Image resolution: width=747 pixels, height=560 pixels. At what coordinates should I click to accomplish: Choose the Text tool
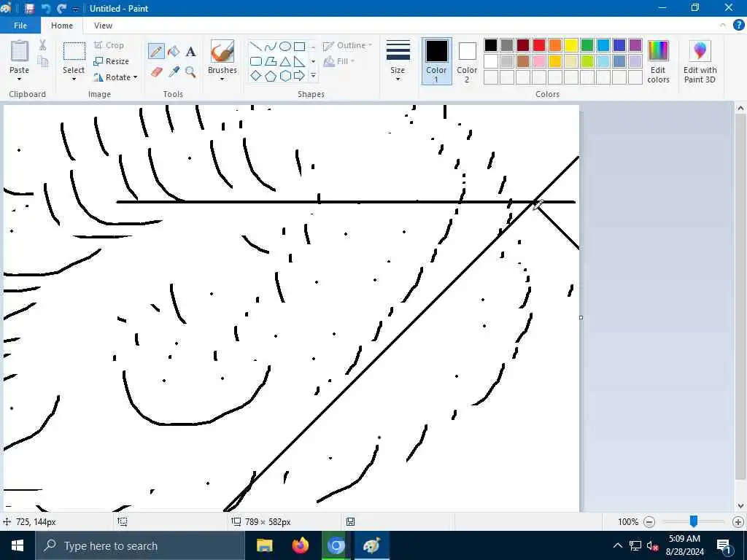click(x=190, y=52)
